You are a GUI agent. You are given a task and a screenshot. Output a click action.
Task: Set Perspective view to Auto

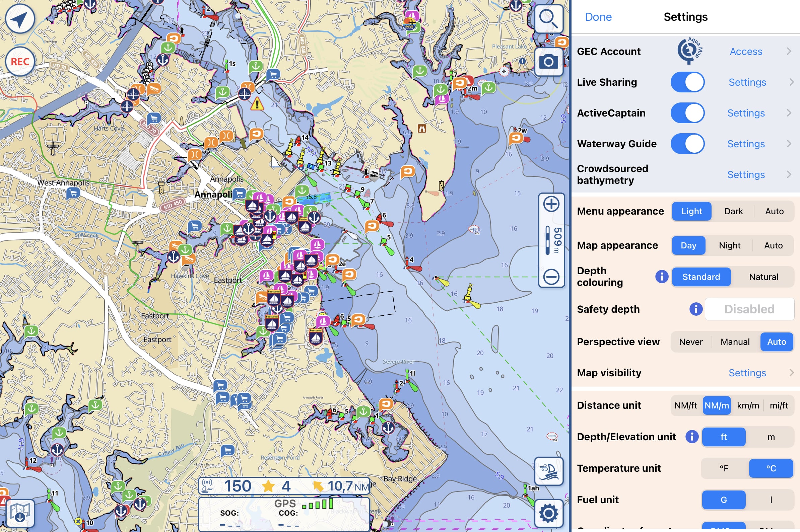(x=776, y=341)
